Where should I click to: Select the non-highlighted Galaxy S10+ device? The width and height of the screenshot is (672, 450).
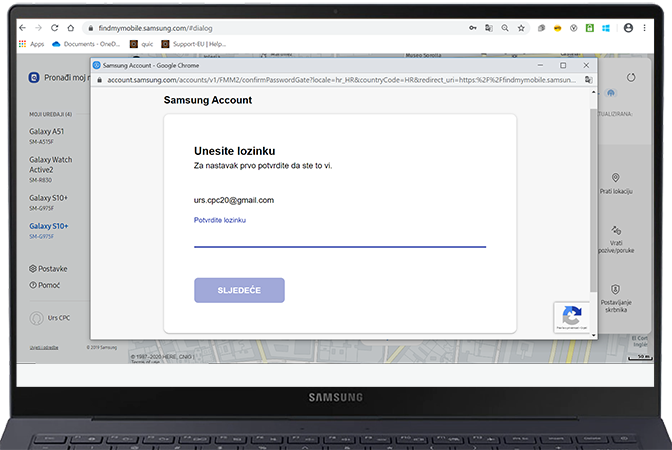(x=48, y=202)
